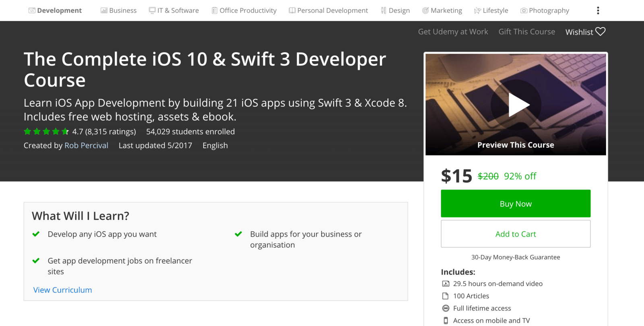Viewport: 644px width, 326px height.
Task: Open the vertical three-dots more menu
Action: 598,10
